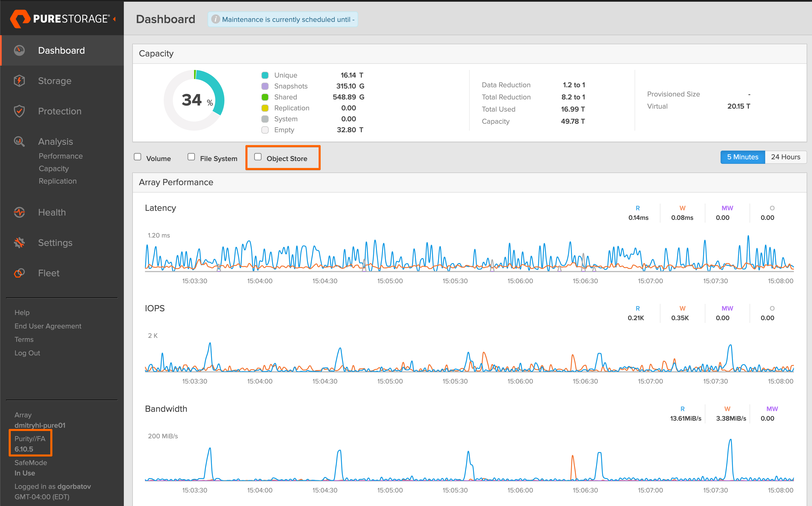Open the Storage section
Screen dimensions: 812x506
point(55,81)
